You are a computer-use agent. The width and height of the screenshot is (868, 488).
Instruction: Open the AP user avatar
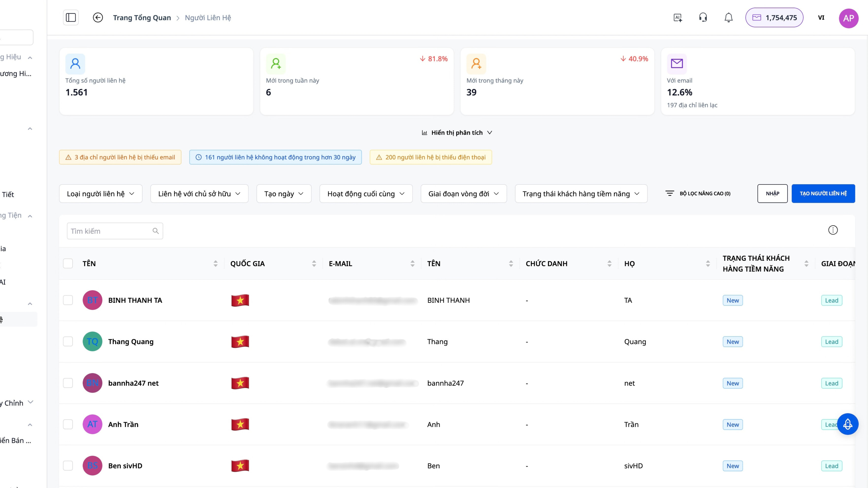click(848, 18)
